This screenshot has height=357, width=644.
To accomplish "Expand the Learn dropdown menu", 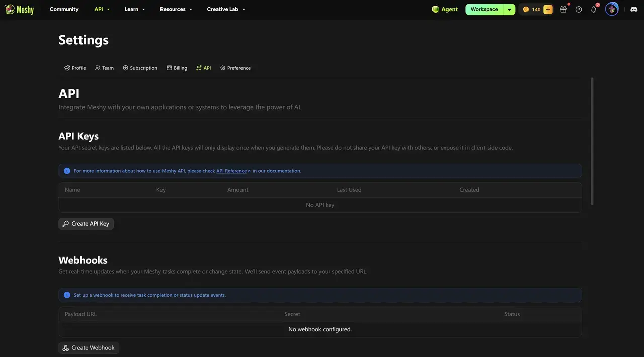I will tap(135, 9).
